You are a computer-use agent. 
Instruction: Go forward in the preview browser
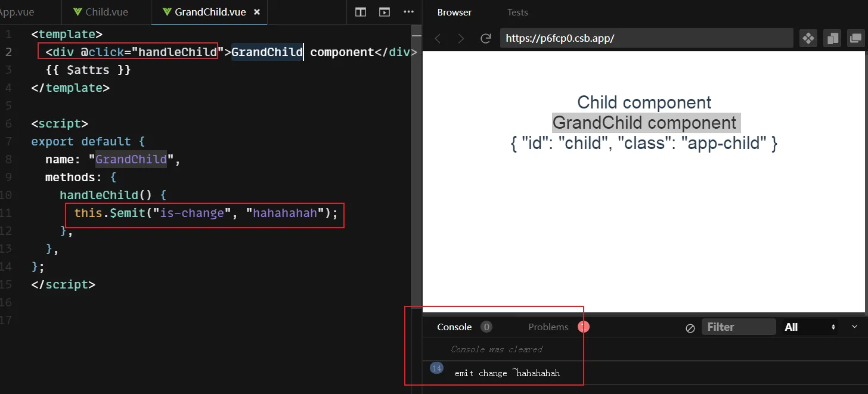[461, 39]
